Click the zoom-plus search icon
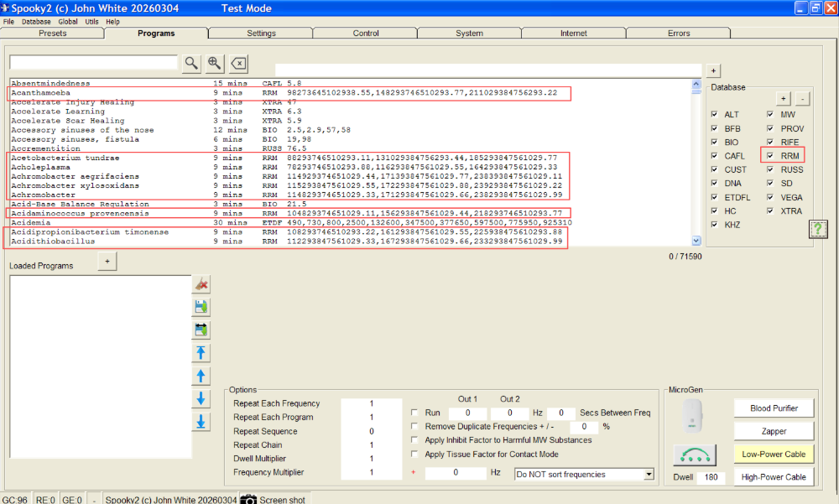Image resolution: width=839 pixels, height=504 pixels. pyautogui.click(x=215, y=63)
